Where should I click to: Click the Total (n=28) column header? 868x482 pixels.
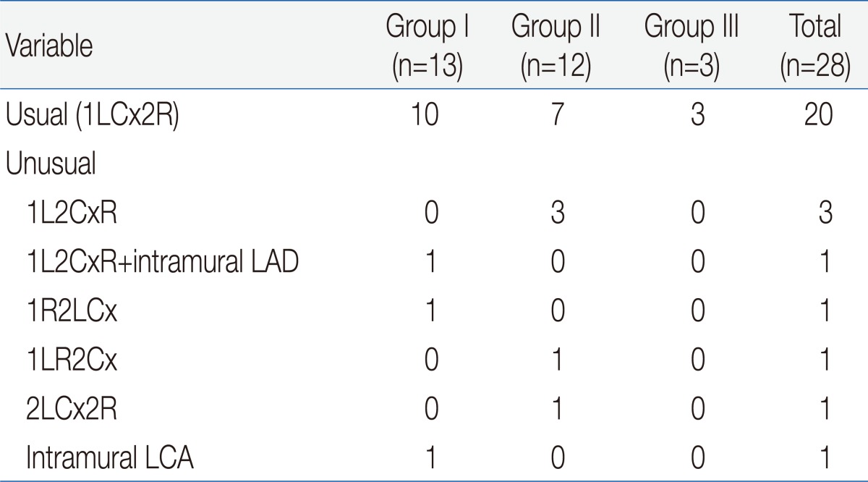(x=814, y=47)
